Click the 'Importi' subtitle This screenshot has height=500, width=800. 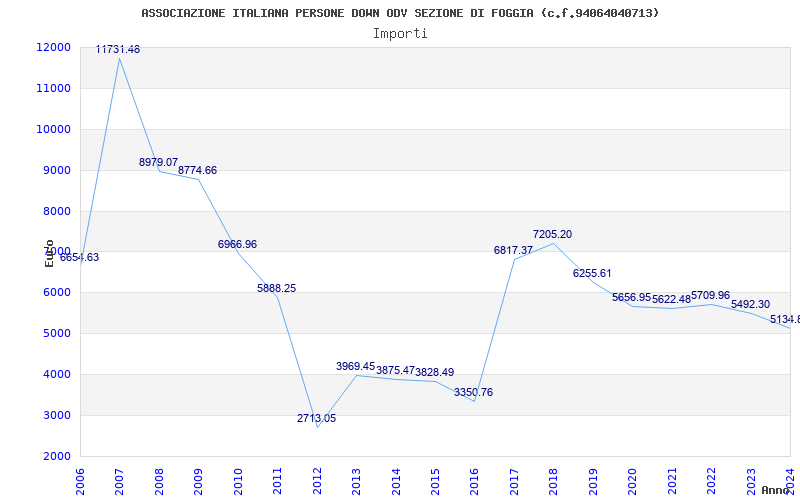coord(400,34)
